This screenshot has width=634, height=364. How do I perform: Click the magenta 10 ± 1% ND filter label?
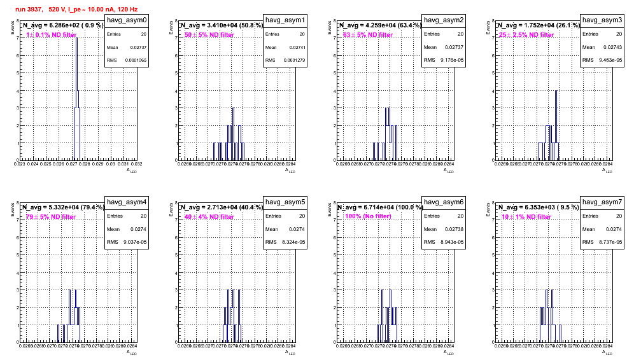[526, 217]
